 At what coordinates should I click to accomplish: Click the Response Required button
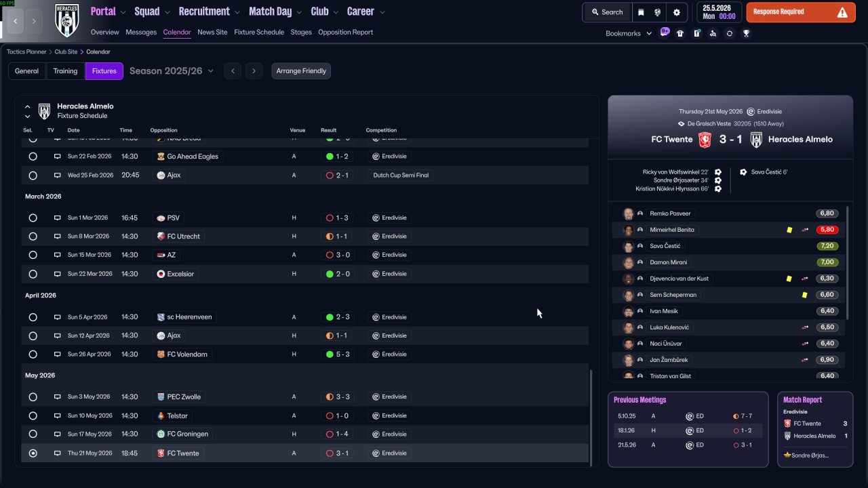(x=801, y=12)
